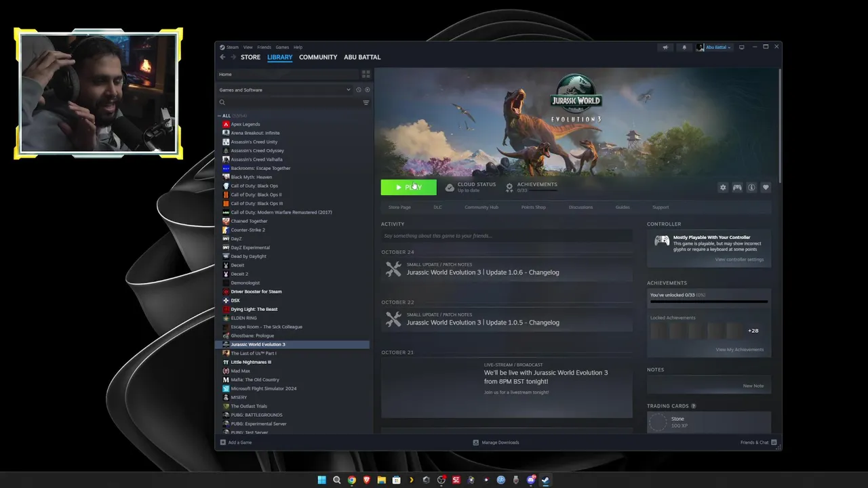Open the Help menu

298,47
